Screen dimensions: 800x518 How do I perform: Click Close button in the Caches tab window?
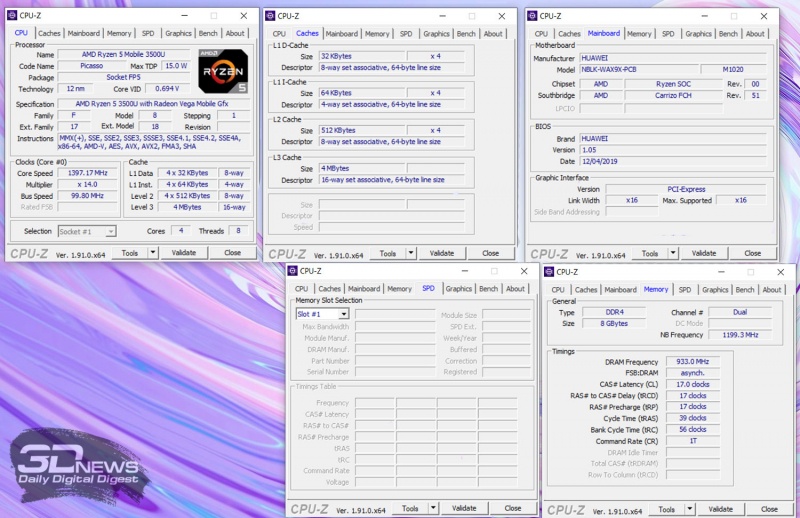tap(491, 253)
